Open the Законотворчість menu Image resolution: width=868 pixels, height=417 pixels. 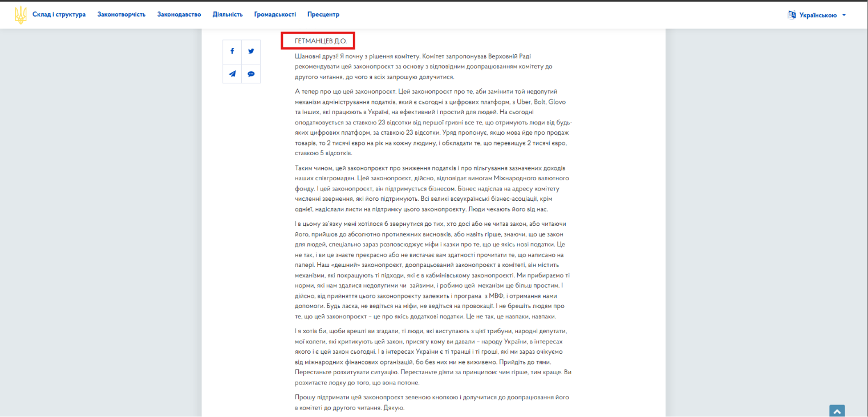pyautogui.click(x=121, y=14)
